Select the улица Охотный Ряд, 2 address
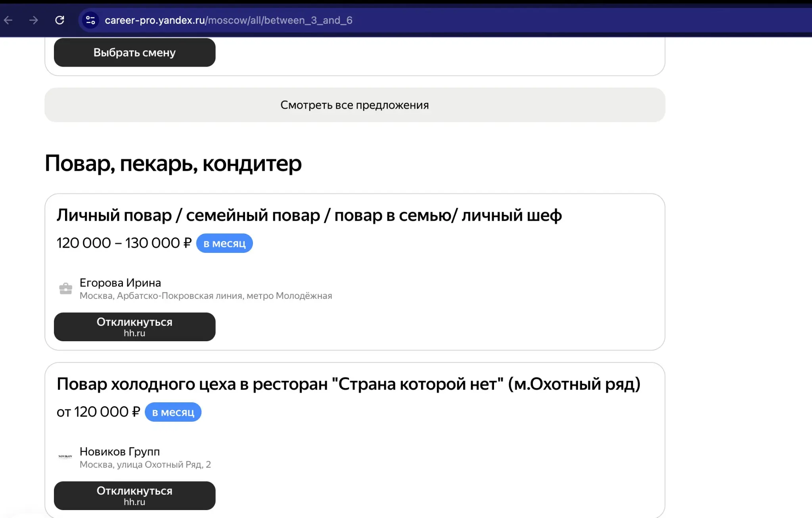Image resolution: width=812 pixels, height=518 pixels. [145, 464]
